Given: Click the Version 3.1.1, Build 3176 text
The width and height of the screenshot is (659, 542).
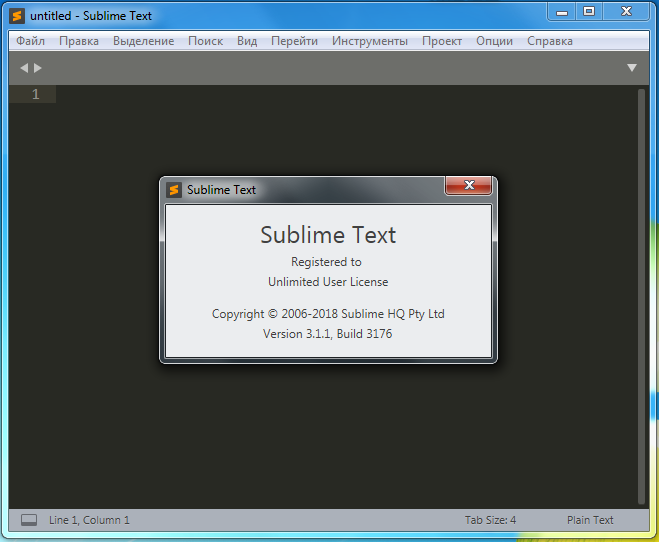Looking at the screenshot, I should (x=327, y=334).
